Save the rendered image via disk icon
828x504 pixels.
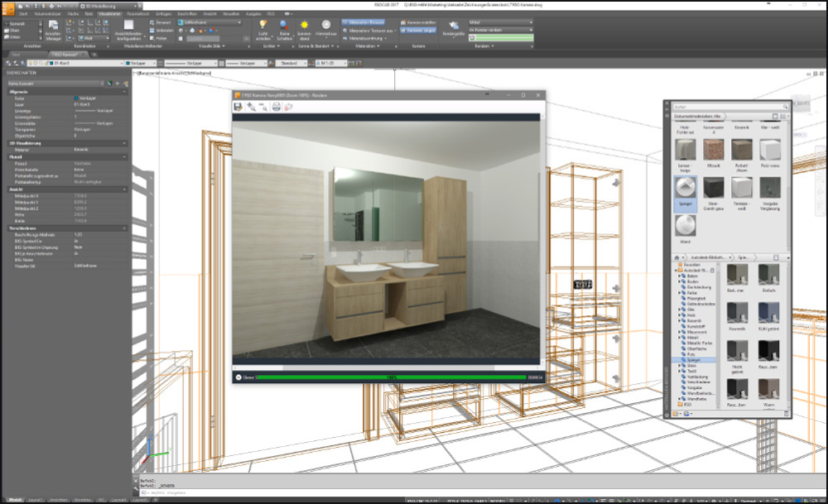pos(238,107)
